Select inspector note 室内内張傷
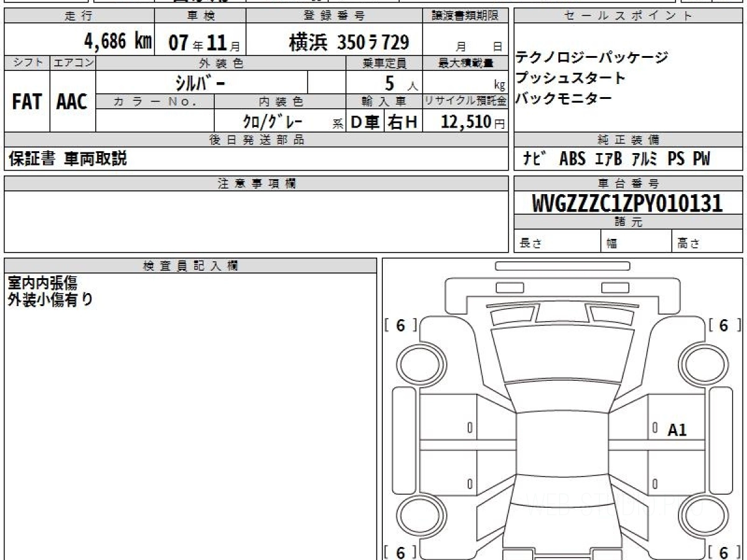747x560 pixels. tap(42, 283)
